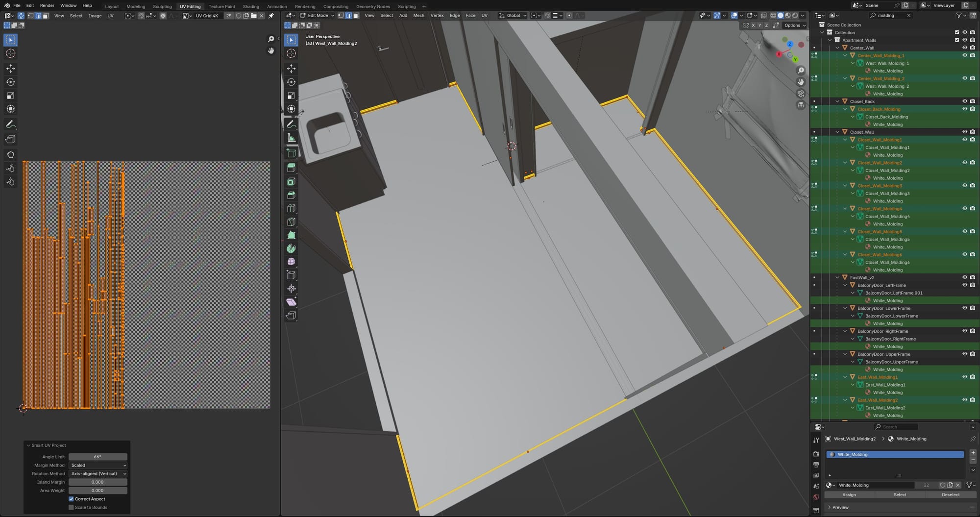Adjust the Angle Limit 66° slider
980x517 pixels.
coord(98,457)
